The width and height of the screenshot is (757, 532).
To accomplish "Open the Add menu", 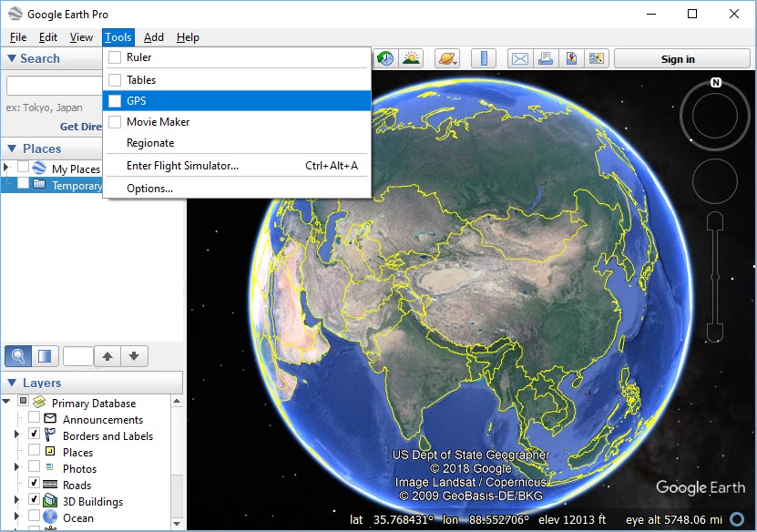I will pyautogui.click(x=154, y=37).
